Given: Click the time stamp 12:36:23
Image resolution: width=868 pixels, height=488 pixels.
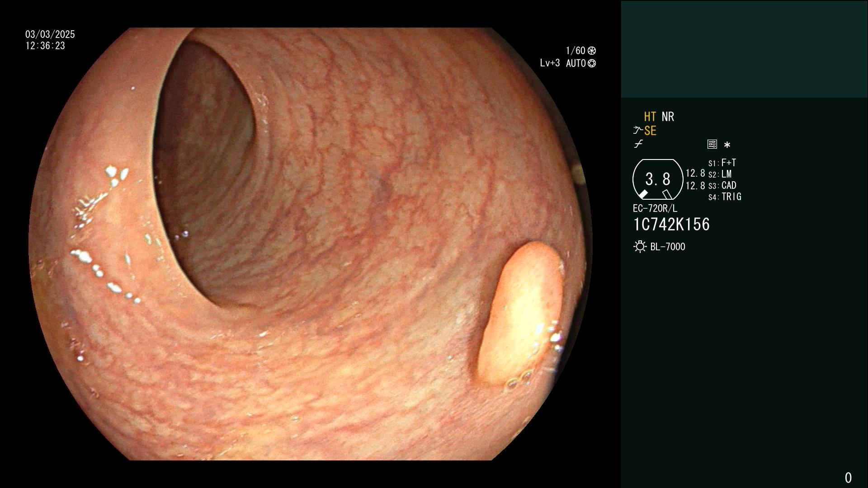Looking at the screenshot, I should (45, 46).
